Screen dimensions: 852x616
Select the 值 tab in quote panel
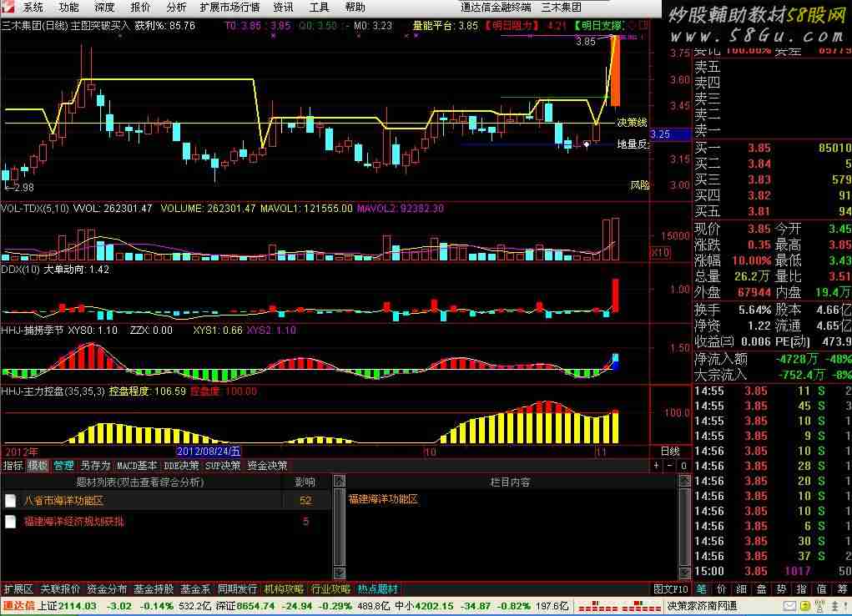[x=821, y=589]
